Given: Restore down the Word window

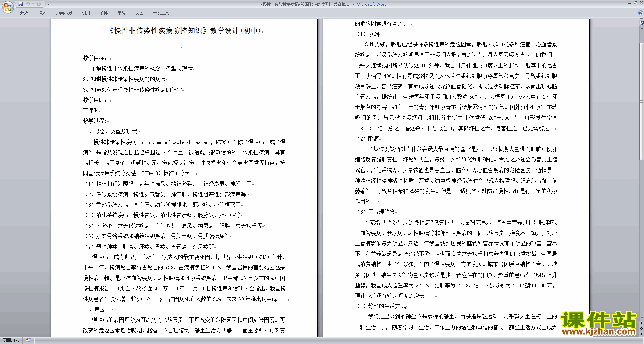Looking at the screenshot, I should coord(635,3).
